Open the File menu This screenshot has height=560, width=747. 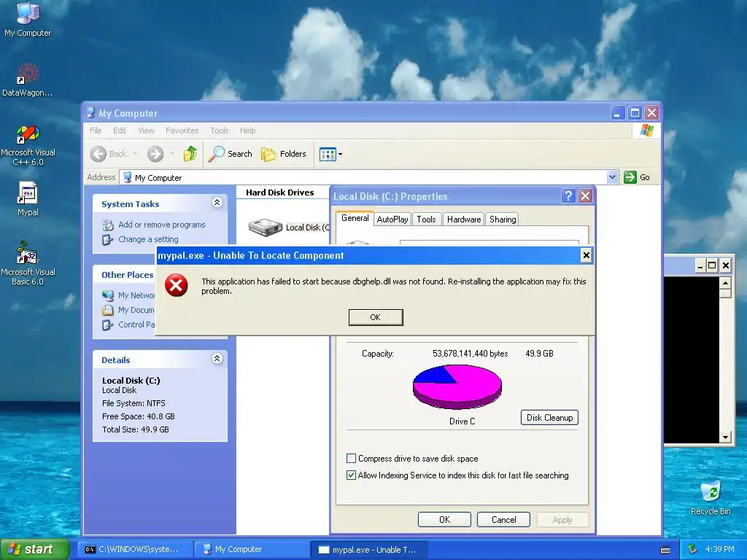96,131
